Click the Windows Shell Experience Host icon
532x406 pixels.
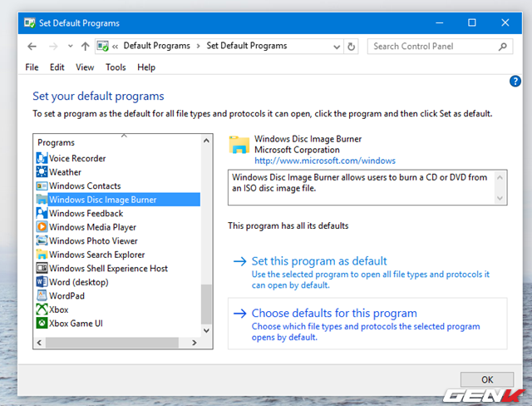42,268
